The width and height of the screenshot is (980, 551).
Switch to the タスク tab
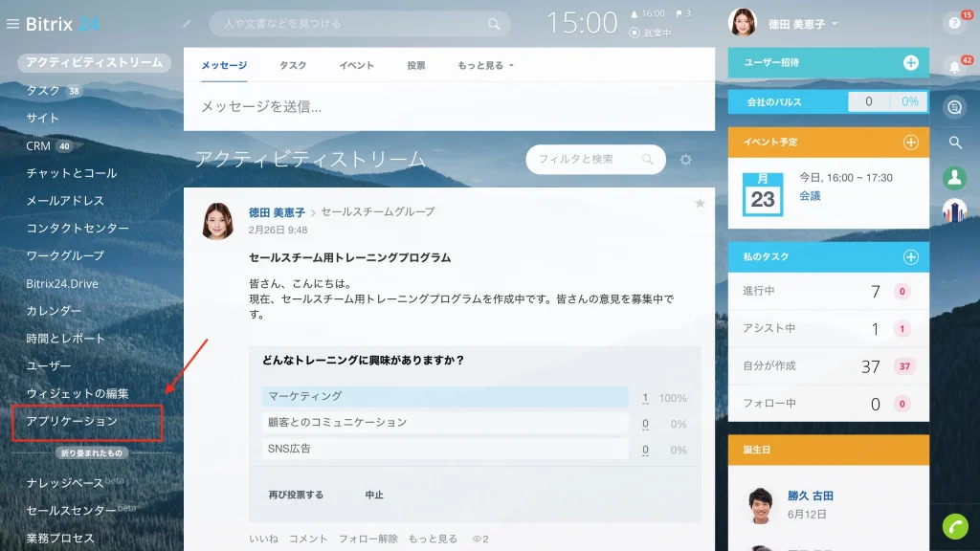(293, 65)
